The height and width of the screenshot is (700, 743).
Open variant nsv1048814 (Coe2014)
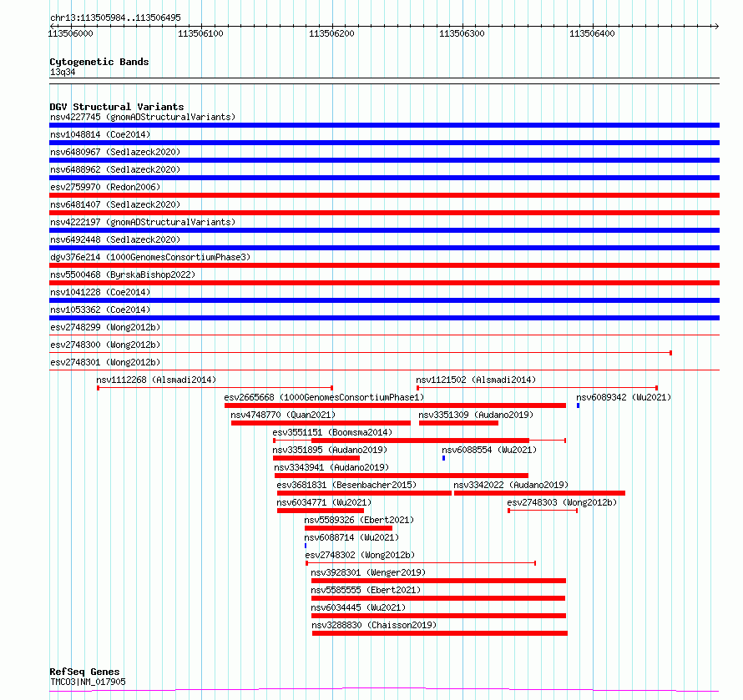100,134
